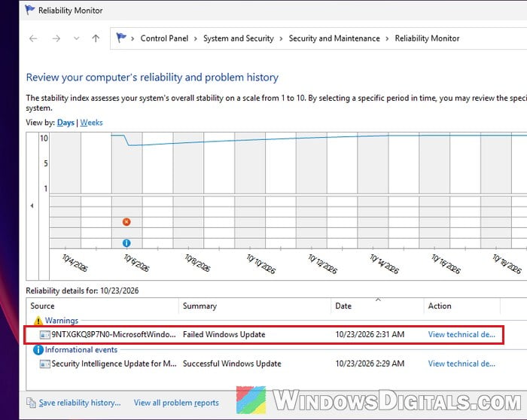Select the 10/18/2026 date column label

pos(507,264)
